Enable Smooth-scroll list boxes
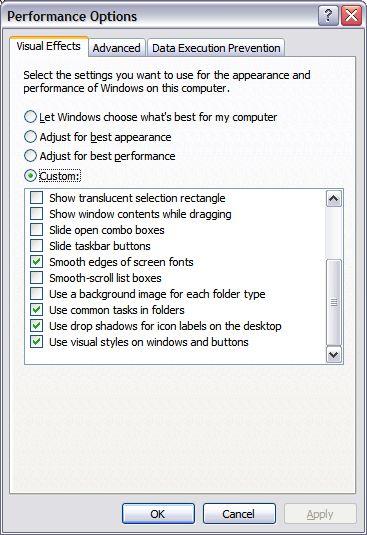This screenshot has width=367, height=535. (x=36, y=278)
